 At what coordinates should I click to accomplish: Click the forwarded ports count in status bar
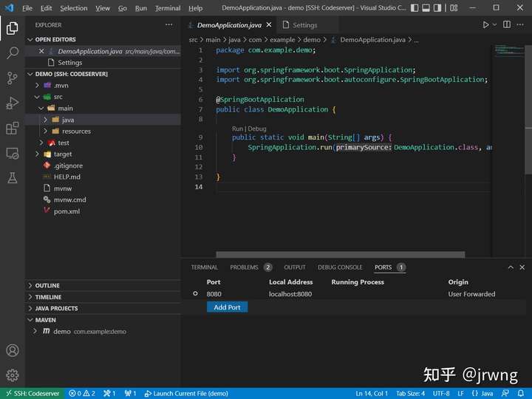[x=130, y=394]
